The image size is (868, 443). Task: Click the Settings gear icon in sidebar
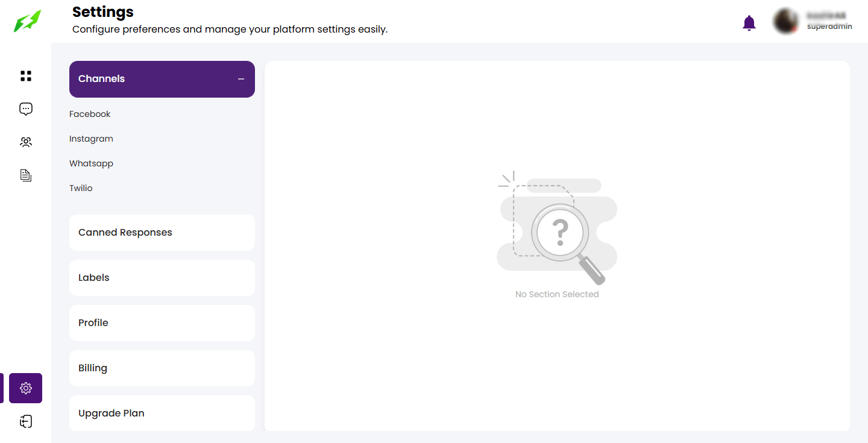pos(26,388)
